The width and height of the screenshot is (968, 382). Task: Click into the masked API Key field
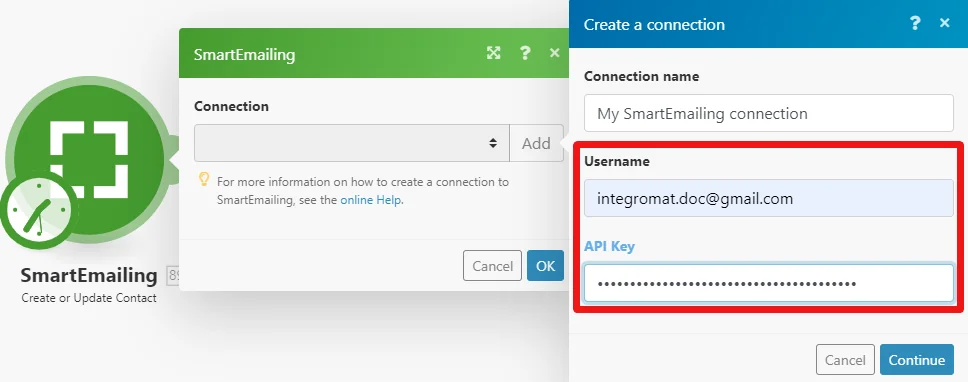tap(769, 283)
